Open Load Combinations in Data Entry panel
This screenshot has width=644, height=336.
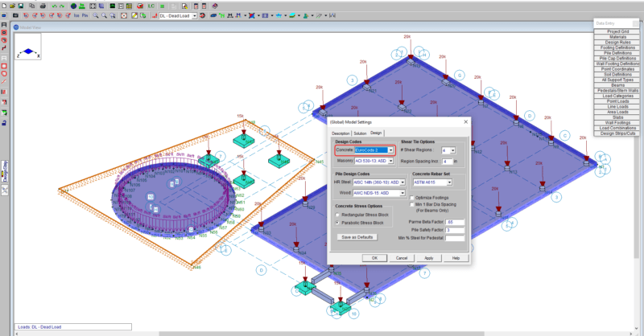617,127
